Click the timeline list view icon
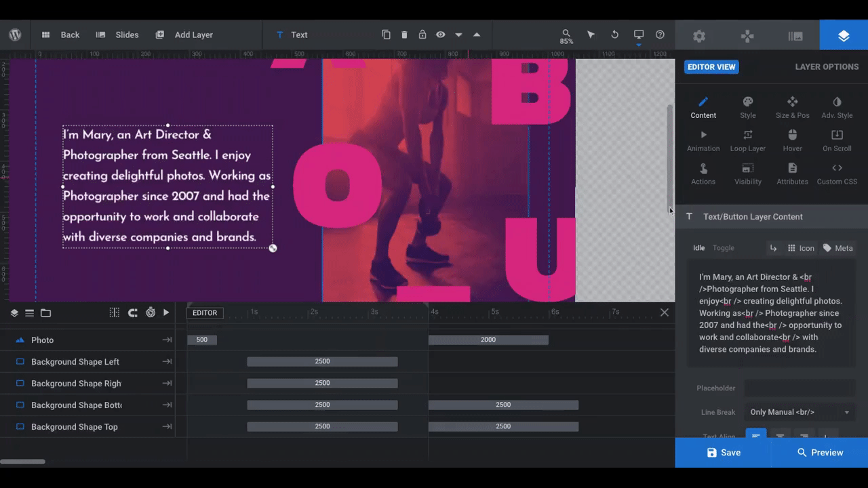Image resolution: width=868 pixels, height=488 pixels. pyautogui.click(x=30, y=313)
